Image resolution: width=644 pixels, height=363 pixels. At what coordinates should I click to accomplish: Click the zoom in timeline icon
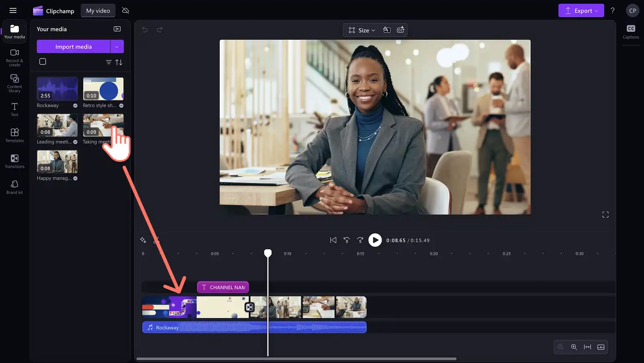574,347
